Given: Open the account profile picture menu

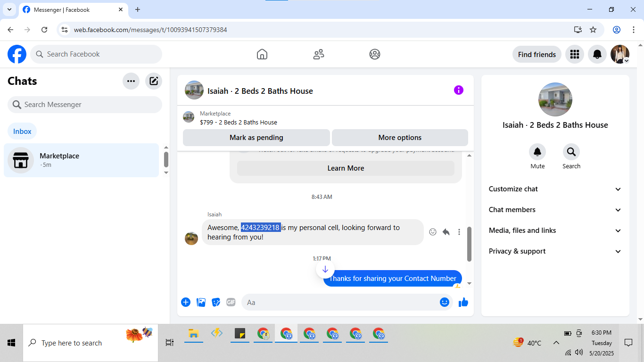Looking at the screenshot, I should (620, 54).
